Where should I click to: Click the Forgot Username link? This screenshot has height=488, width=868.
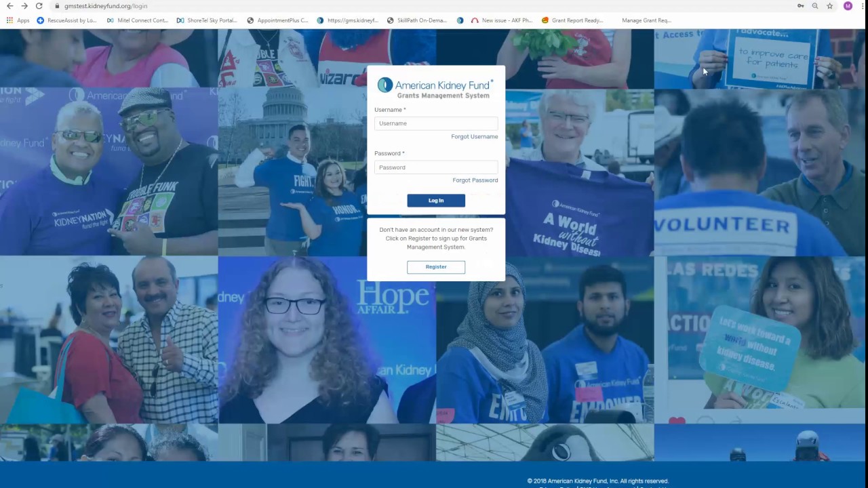475,137
